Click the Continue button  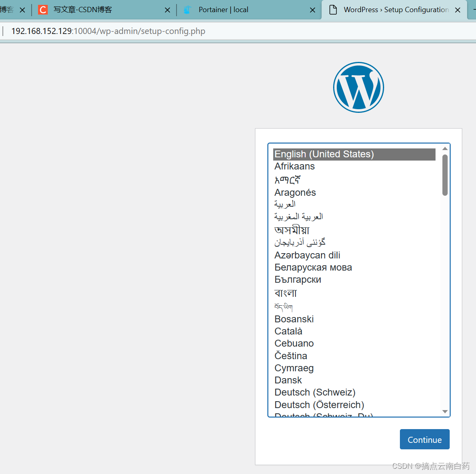(x=424, y=439)
